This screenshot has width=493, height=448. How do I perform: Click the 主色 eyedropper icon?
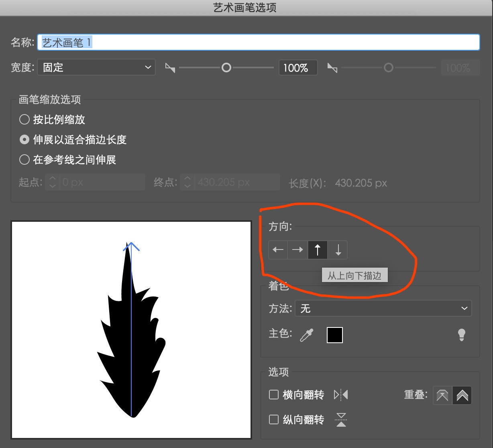pos(306,335)
